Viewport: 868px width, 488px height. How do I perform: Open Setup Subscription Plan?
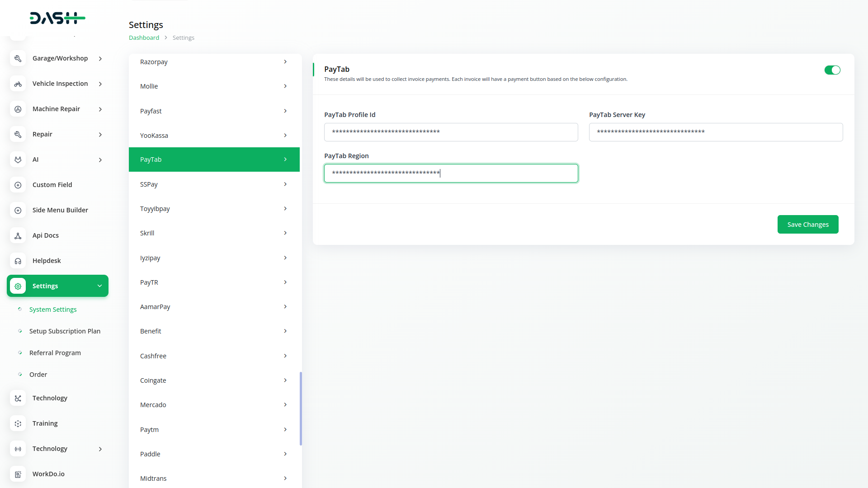coord(65,331)
